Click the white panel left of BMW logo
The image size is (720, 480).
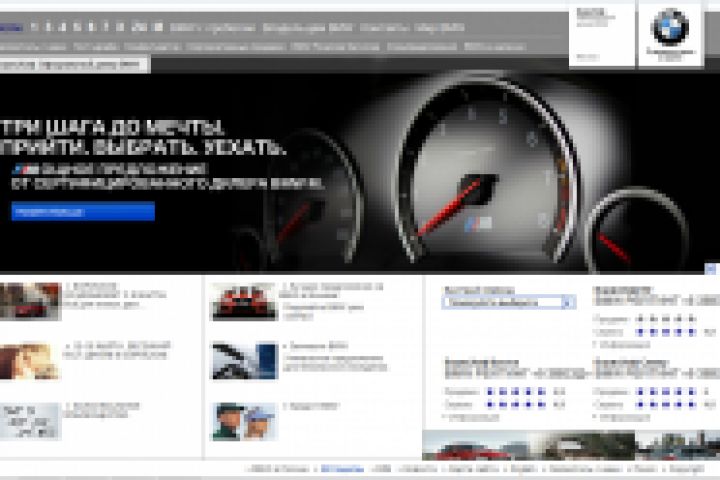tap(602, 34)
